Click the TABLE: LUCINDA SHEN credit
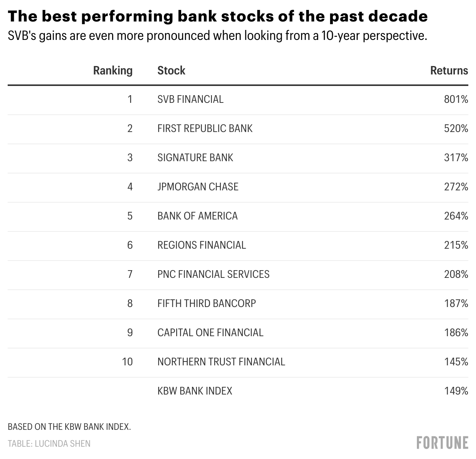476x459 pixels. click(49, 444)
